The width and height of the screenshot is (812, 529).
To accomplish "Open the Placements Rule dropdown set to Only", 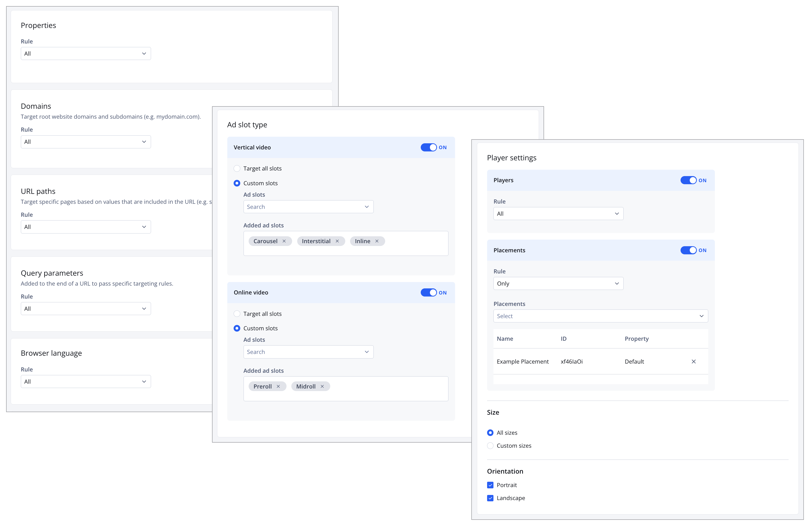I will pos(559,284).
